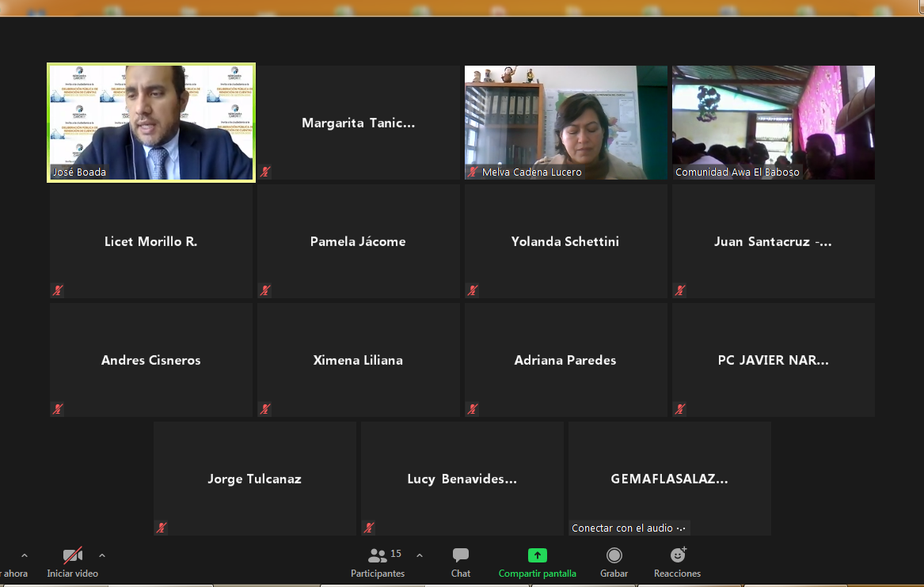Click muted mic icon on Adriana Paredes tile
The height and width of the screenshot is (587, 924).
pyautogui.click(x=472, y=409)
